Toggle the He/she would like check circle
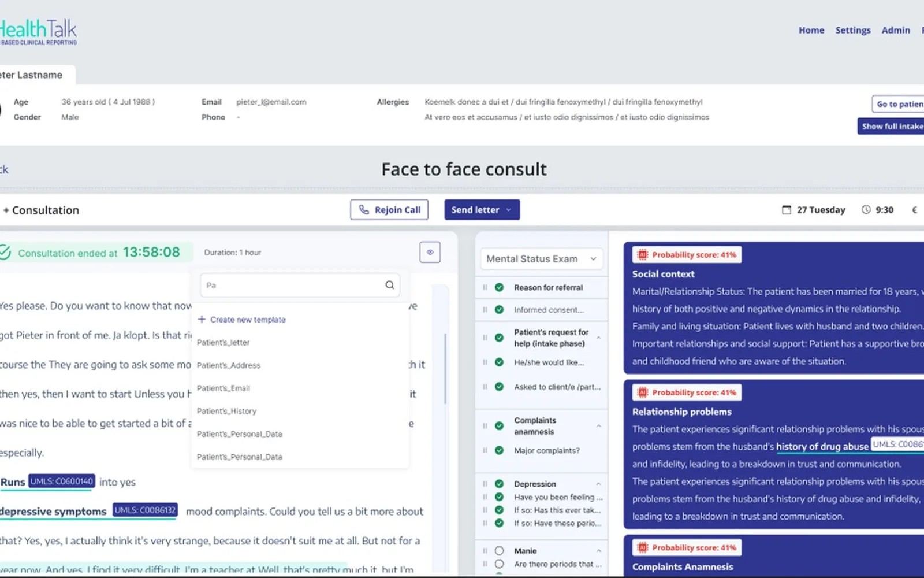924x578 pixels. coord(500,362)
